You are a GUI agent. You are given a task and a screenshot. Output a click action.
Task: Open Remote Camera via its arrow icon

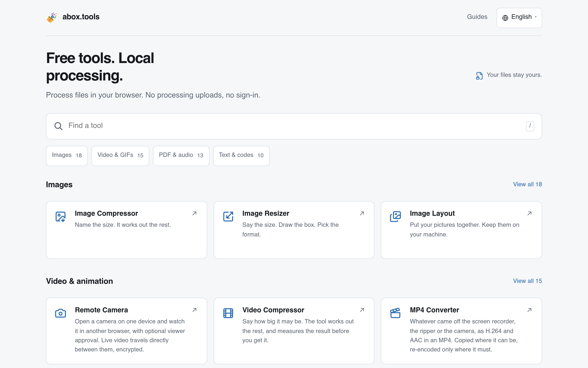tap(194, 310)
